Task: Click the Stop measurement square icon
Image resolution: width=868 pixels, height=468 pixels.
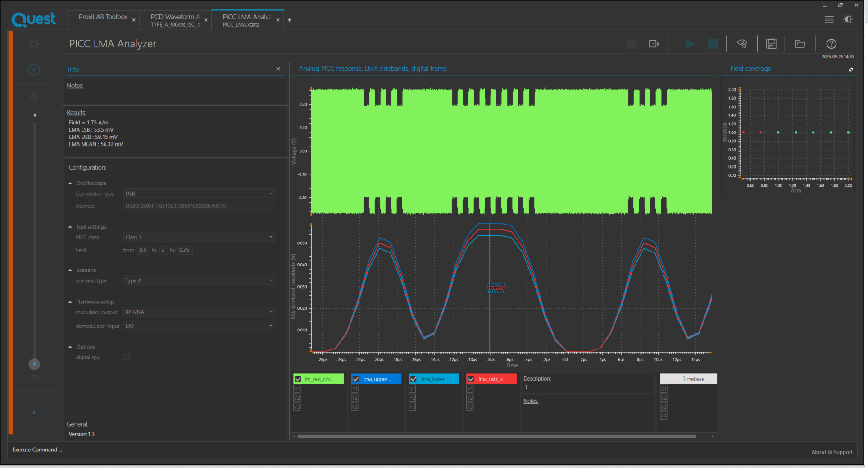Action: tap(713, 44)
